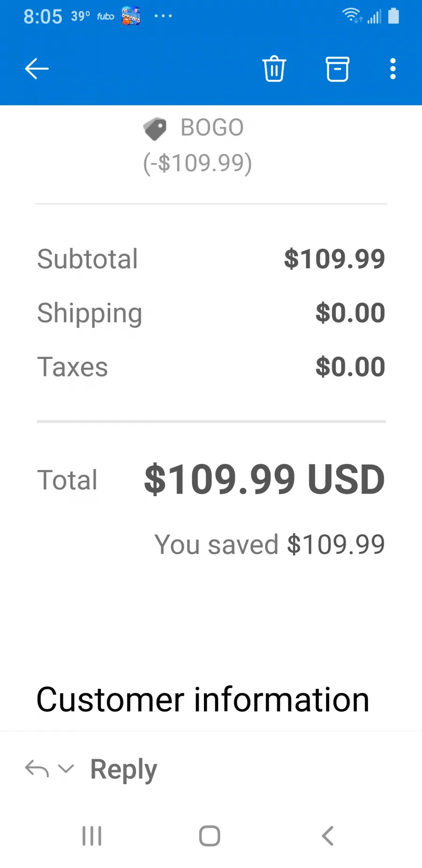Tap the Taxes $0.00 value
This screenshot has height=868, width=422.
click(x=350, y=366)
